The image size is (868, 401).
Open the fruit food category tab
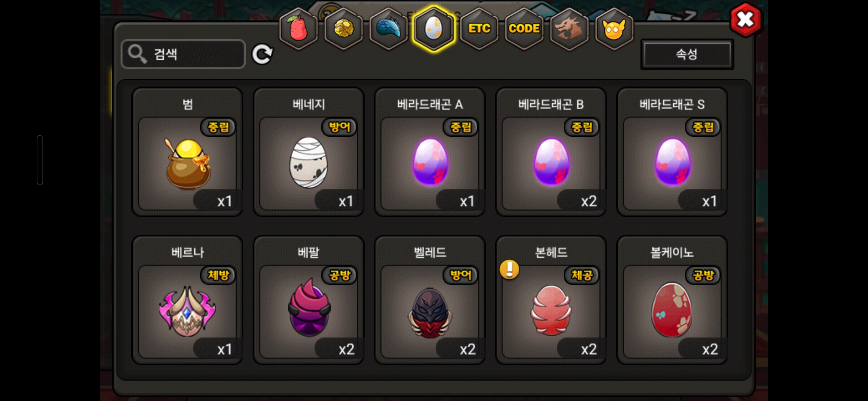pos(299,29)
